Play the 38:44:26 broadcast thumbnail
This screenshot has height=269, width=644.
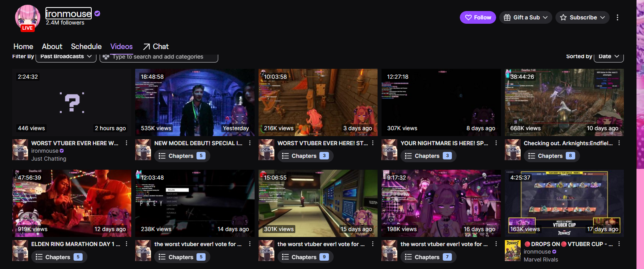click(x=564, y=102)
